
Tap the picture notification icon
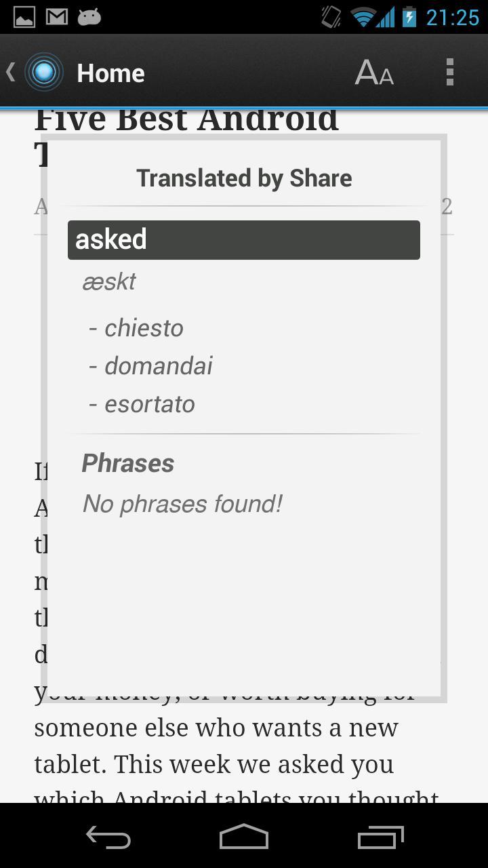tap(24, 17)
